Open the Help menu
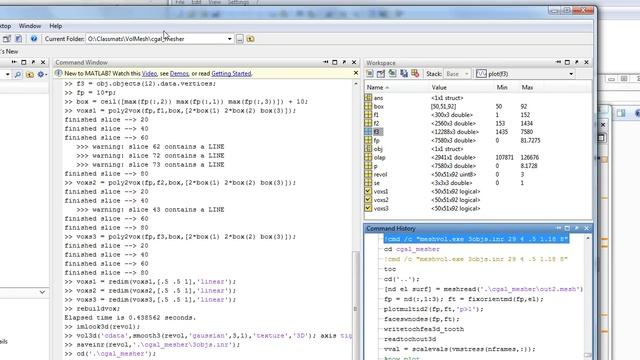The height and width of the screenshot is (360, 640). coord(56,26)
